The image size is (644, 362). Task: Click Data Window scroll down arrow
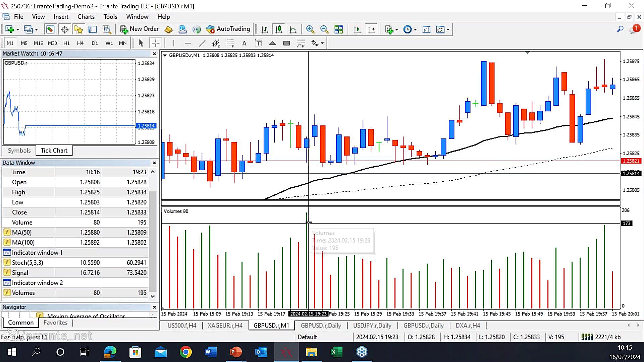point(153,296)
